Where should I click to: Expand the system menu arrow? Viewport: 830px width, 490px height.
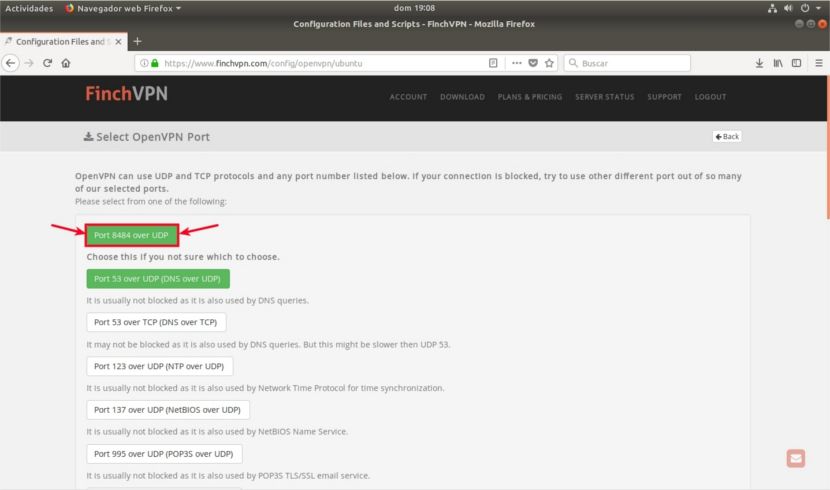(818, 8)
